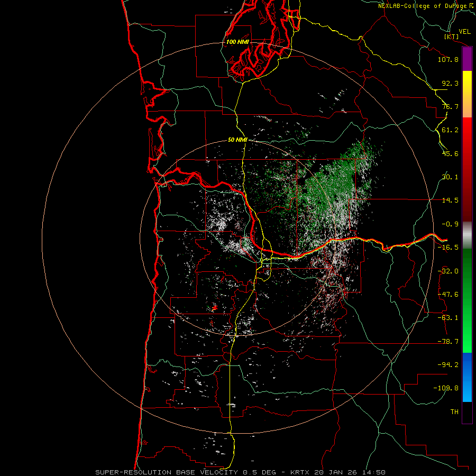Click the -63.1 velocity scale value

coord(448,318)
